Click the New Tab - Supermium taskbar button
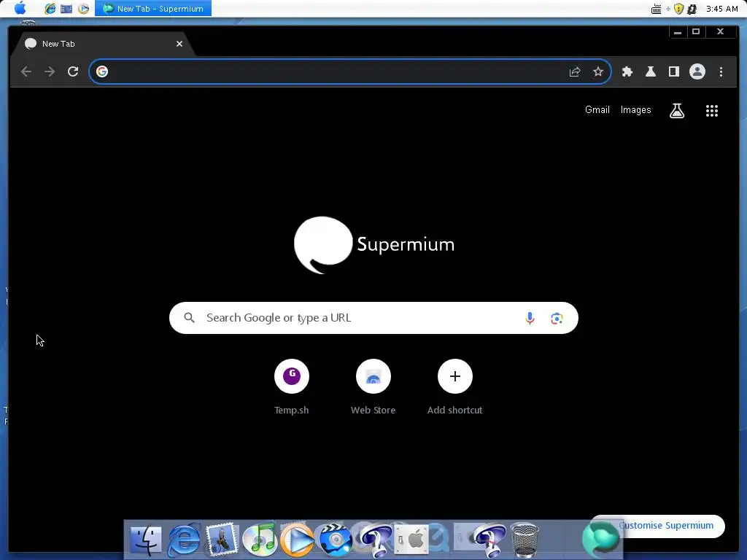This screenshot has height=560, width=747. pyautogui.click(x=153, y=9)
